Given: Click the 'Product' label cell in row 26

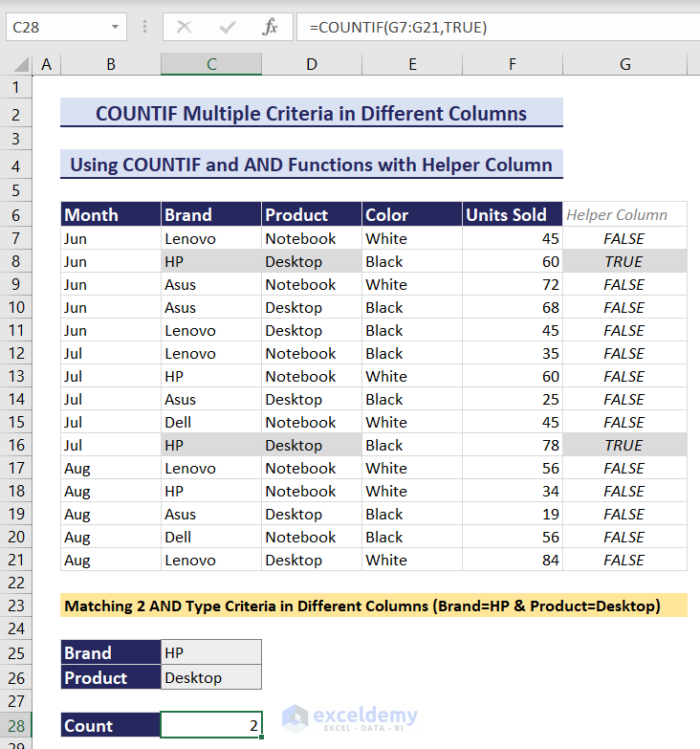Looking at the screenshot, I should coord(111,677).
